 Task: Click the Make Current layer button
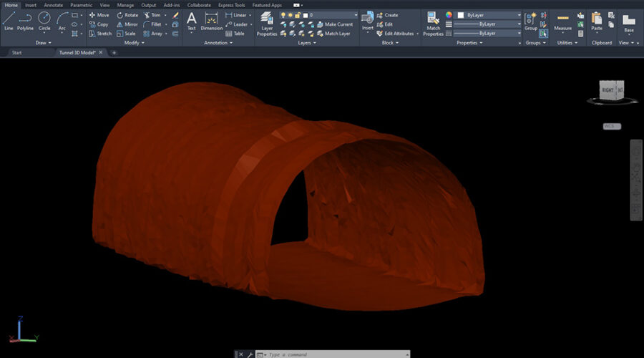point(338,24)
